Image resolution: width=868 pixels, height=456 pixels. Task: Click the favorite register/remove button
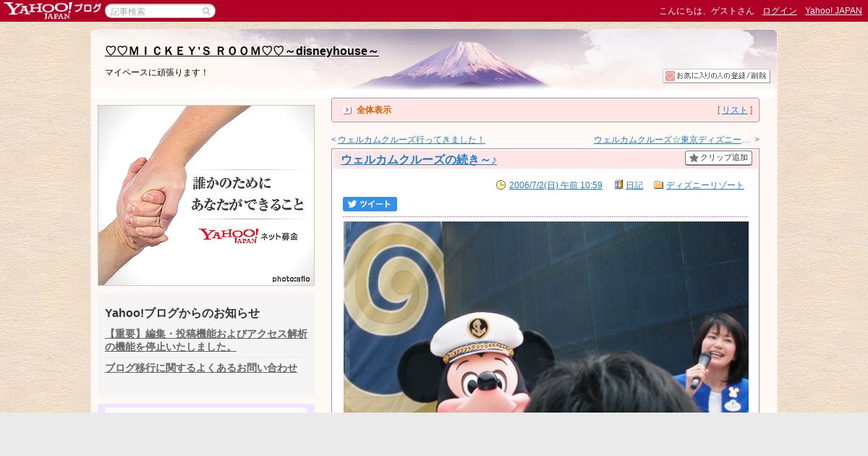click(x=716, y=76)
